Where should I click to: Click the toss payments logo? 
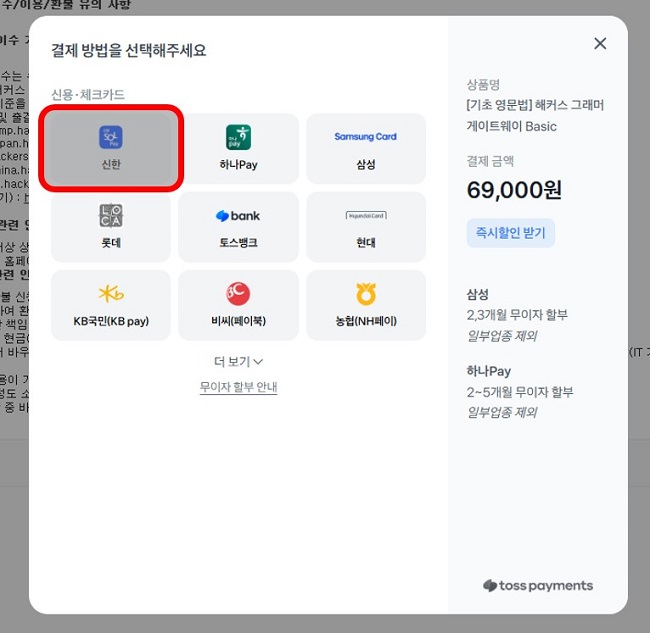pos(538,586)
